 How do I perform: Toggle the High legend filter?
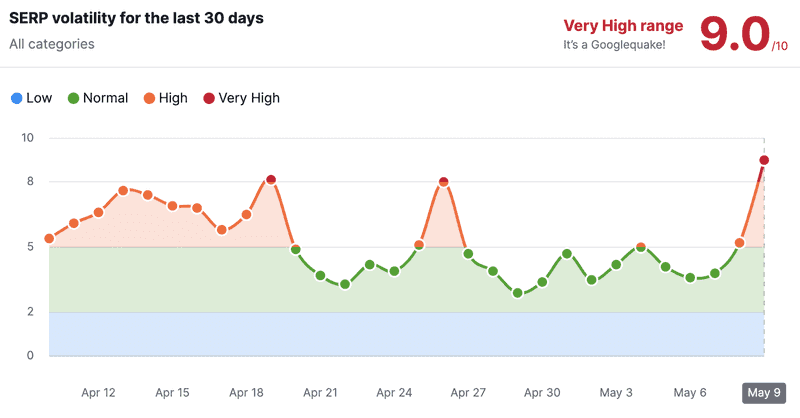point(166,98)
